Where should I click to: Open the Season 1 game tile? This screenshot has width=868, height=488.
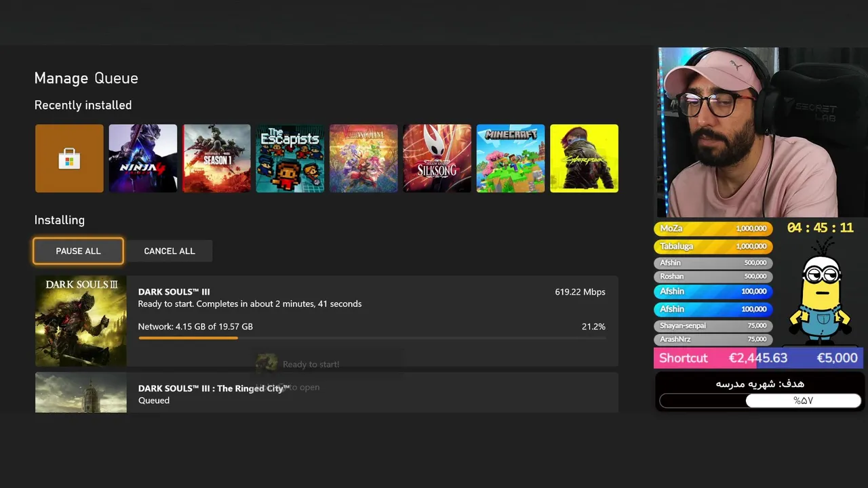click(x=216, y=158)
